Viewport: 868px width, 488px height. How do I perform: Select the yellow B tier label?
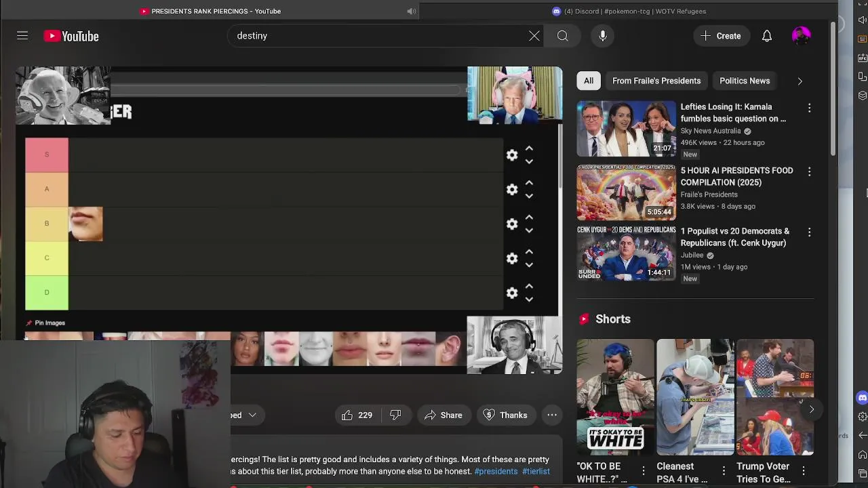[x=47, y=224]
